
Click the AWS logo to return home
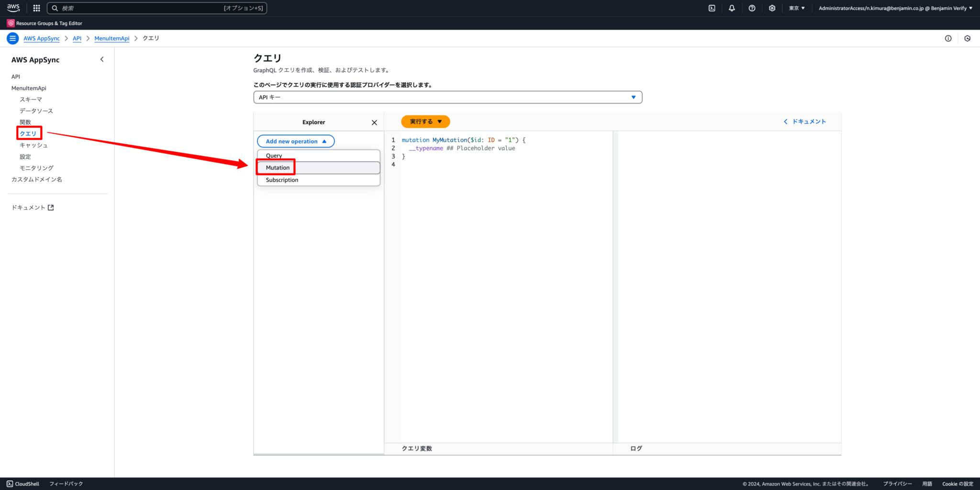(13, 8)
